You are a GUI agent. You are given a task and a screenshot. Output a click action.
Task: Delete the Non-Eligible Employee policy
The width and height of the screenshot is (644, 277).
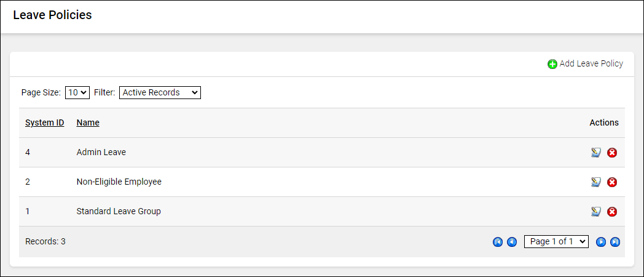click(612, 182)
